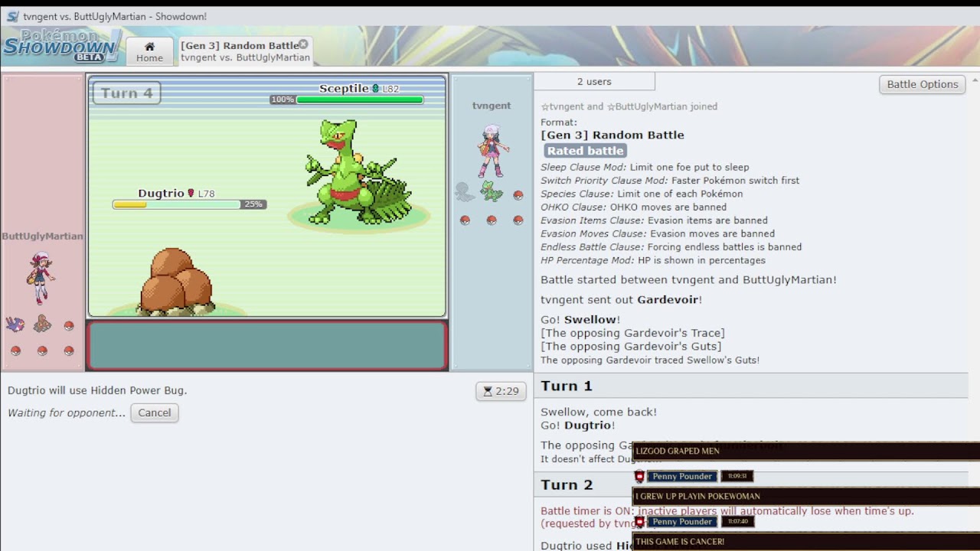Click the tvngent trainer avatar
This screenshot has height=551, width=980.
click(x=492, y=150)
